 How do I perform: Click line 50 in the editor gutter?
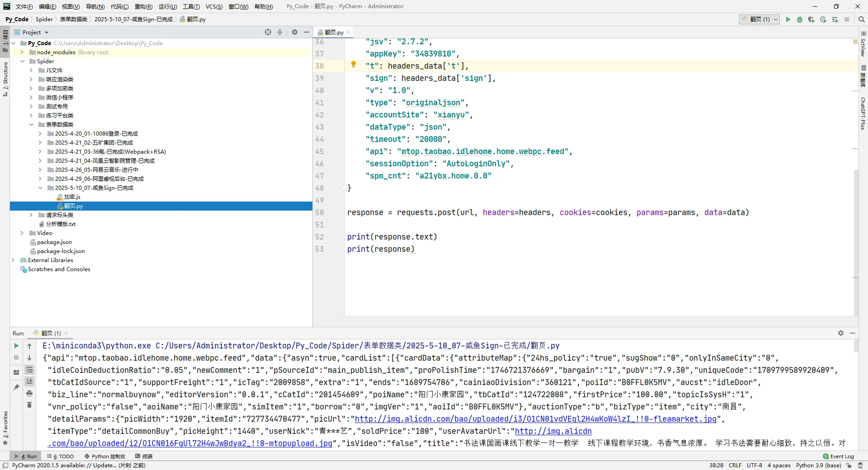[x=320, y=212]
